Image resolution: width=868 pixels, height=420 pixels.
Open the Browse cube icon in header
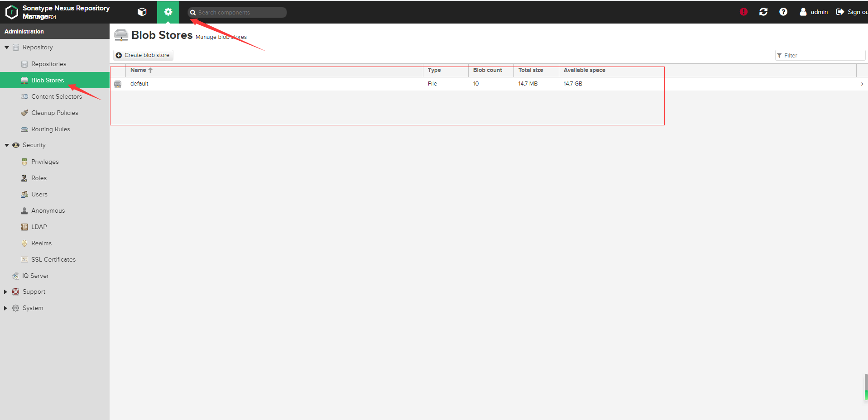click(142, 12)
